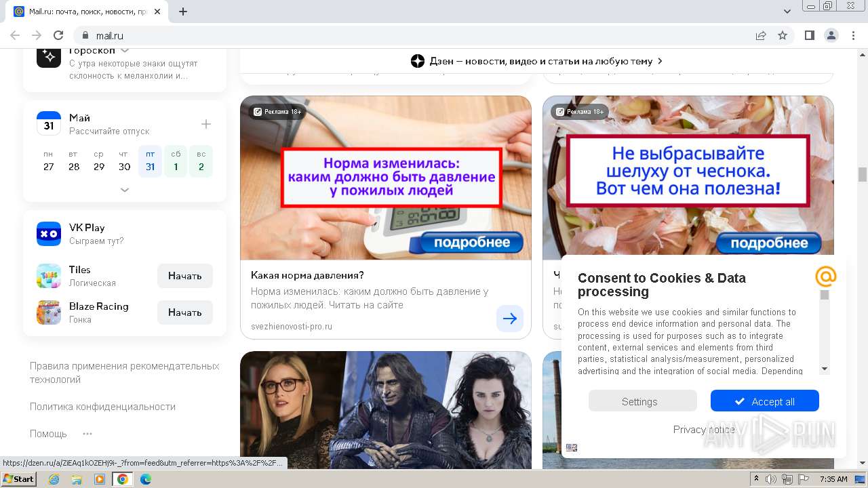Viewport: 868px width, 488px height.
Task: Add a calendar event with plus icon
Action: (206, 124)
